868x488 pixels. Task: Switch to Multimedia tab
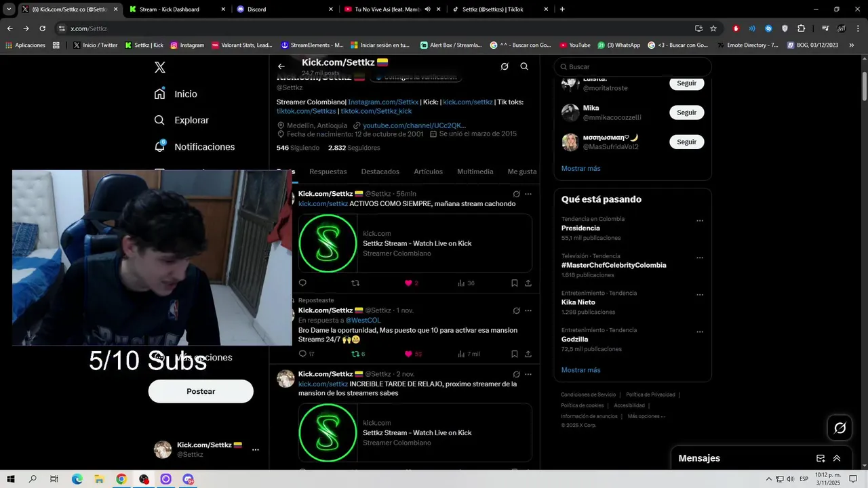tap(475, 171)
